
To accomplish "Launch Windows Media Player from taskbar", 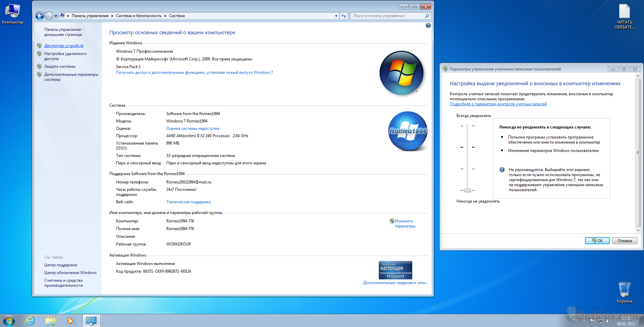I will (x=71, y=321).
